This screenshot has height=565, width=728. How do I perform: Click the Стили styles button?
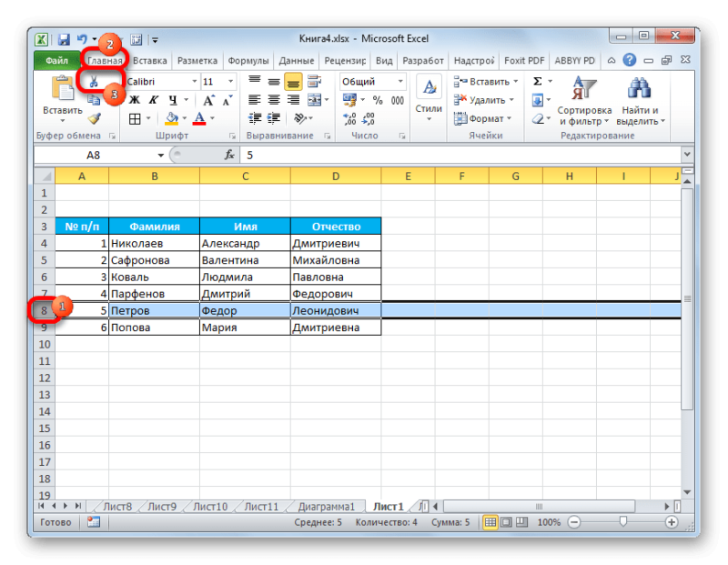tap(429, 100)
